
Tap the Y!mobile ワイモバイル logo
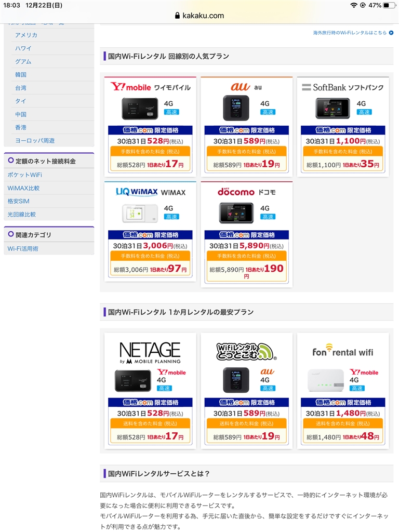[150, 87]
